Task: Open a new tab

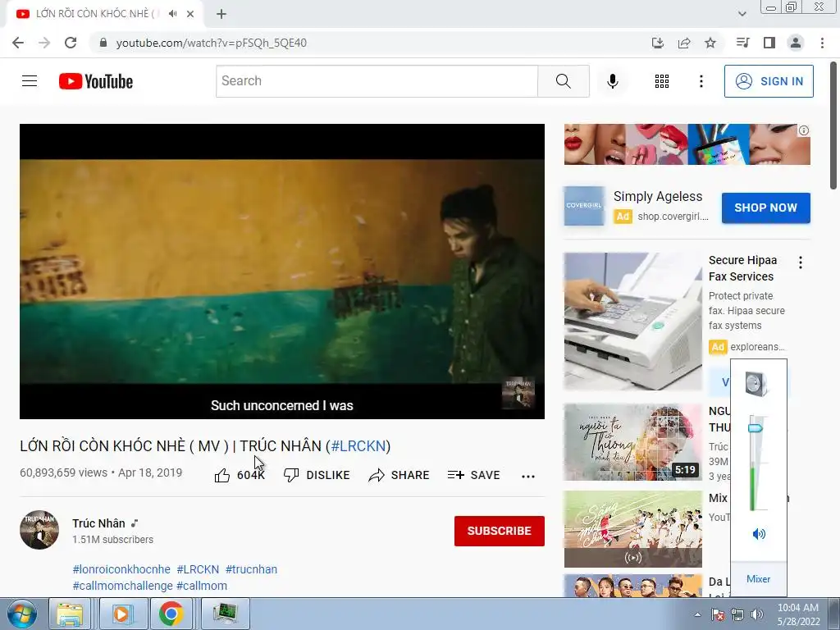Action: [221, 14]
